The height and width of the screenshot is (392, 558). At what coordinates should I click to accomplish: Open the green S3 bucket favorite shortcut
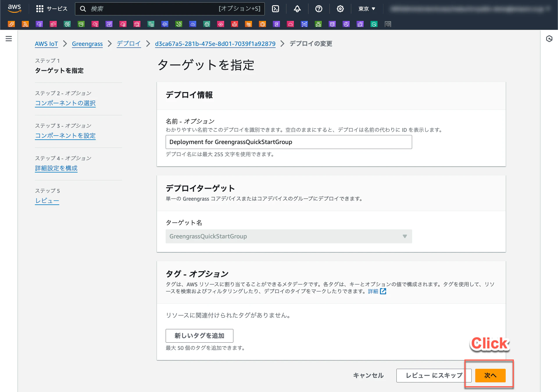point(81,24)
